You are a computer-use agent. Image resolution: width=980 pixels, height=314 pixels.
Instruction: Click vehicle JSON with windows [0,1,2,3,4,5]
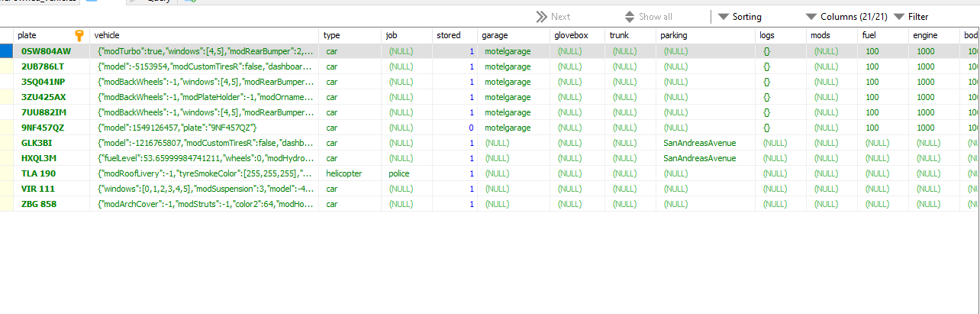pyautogui.click(x=204, y=189)
